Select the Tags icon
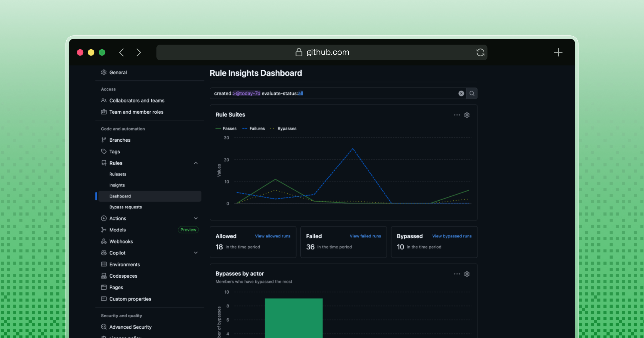The image size is (644, 338). click(104, 151)
